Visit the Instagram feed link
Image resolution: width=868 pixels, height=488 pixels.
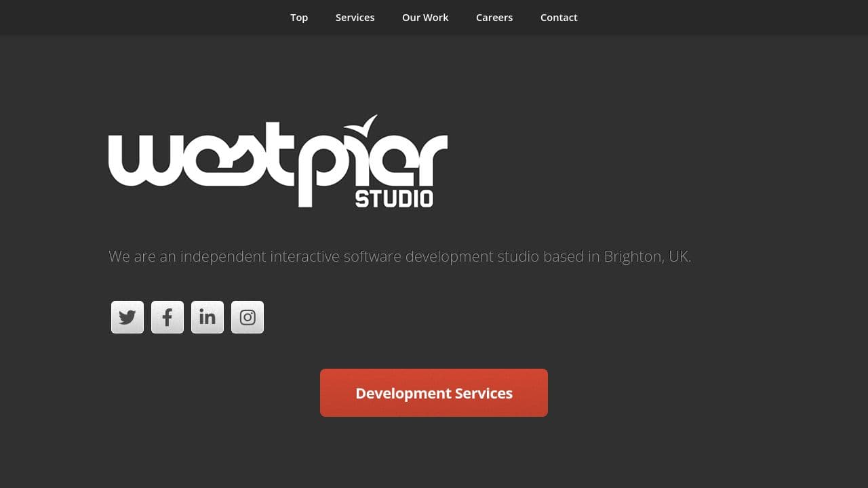(x=248, y=317)
